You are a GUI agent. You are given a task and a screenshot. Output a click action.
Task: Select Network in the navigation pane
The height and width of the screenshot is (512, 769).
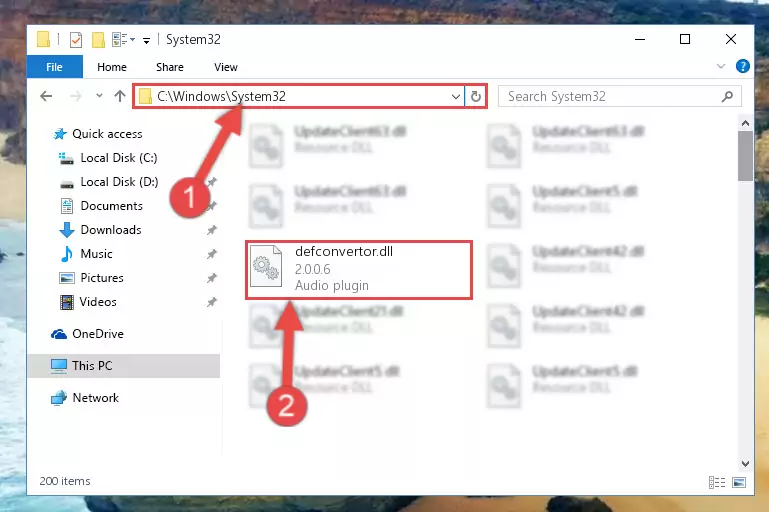click(95, 398)
